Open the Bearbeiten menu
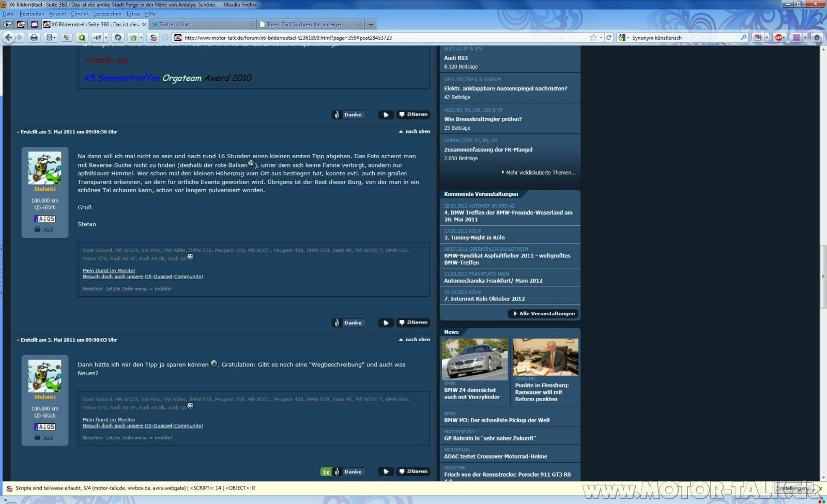Viewport: 827px width, 504px height. pos(32,14)
